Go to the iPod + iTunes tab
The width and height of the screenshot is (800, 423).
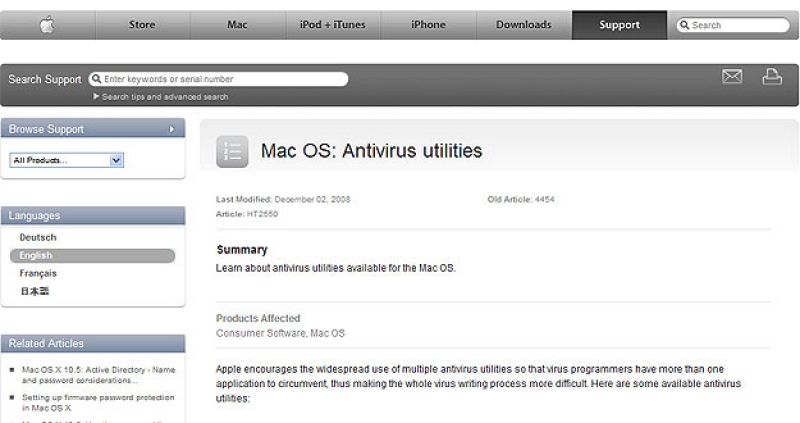pyautogui.click(x=333, y=25)
